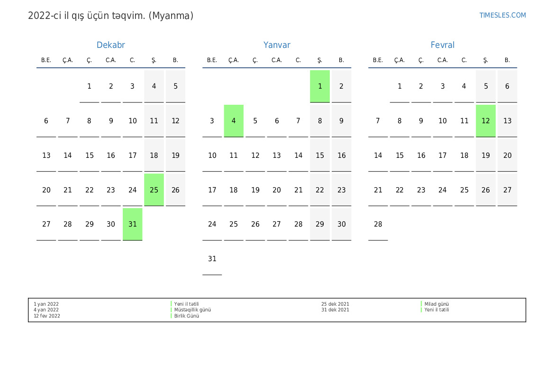The height and width of the screenshot is (392, 554).
Task: Click the green marker beside Milad günü
Action: click(x=421, y=304)
